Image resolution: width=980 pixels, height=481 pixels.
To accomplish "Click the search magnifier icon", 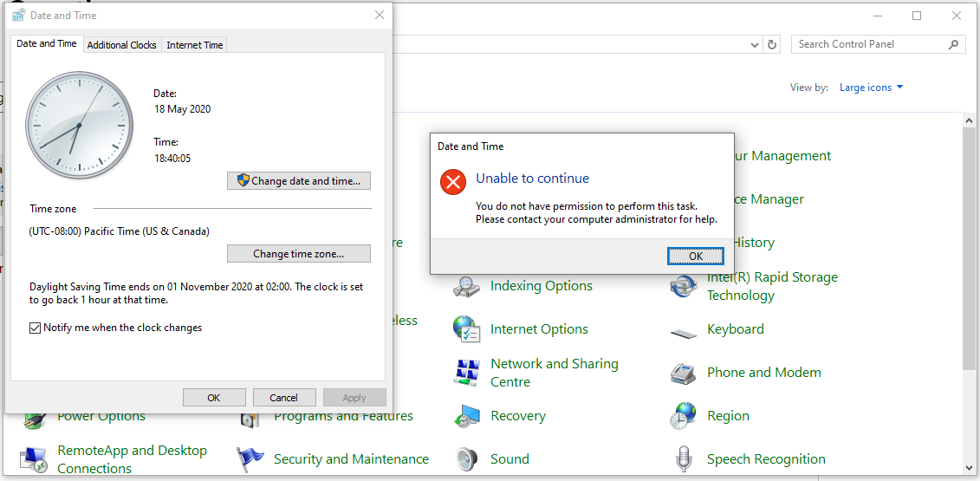I will [954, 44].
